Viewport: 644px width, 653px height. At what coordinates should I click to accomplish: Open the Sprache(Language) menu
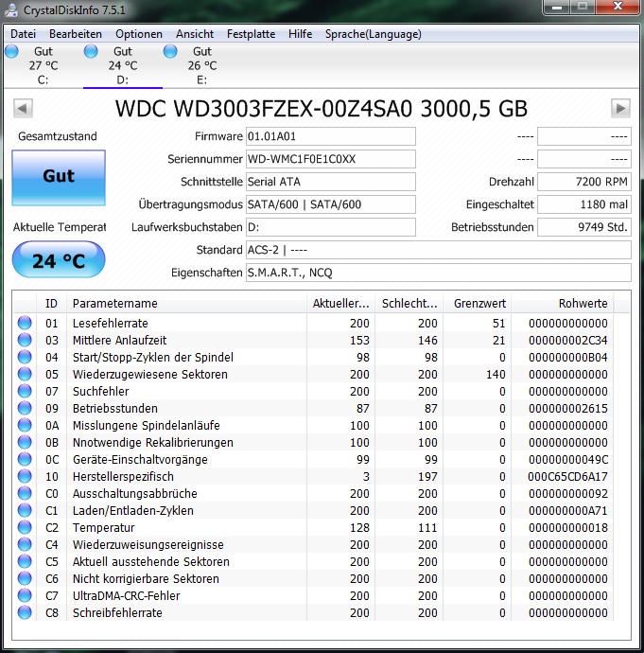point(374,34)
